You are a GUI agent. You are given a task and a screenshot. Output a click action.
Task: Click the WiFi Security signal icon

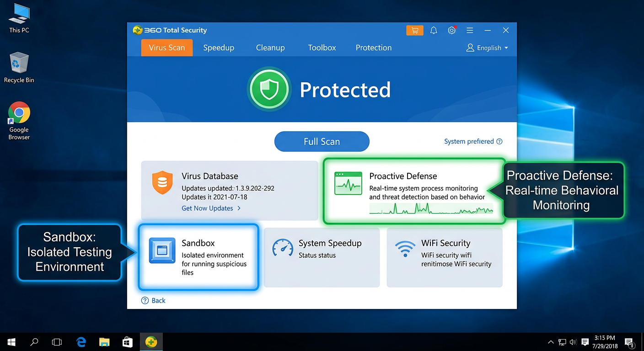coord(406,249)
